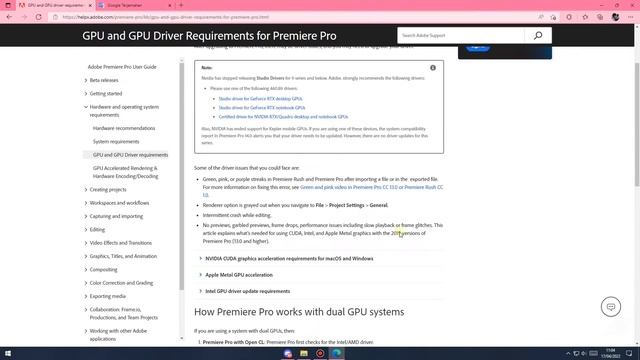Click the site info lock icon in address bar
The width and height of the screenshot is (640, 360).
click(x=56, y=17)
